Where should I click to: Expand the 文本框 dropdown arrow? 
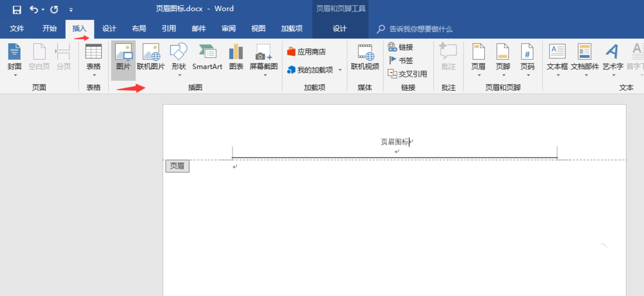click(x=558, y=75)
